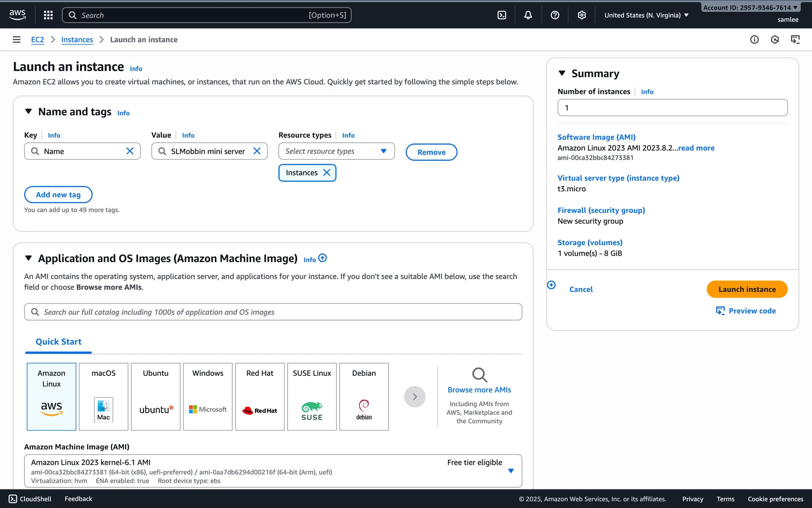Open the Select resource types dropdown
This screenshot has height=508, width=812.
click(336, 151)
